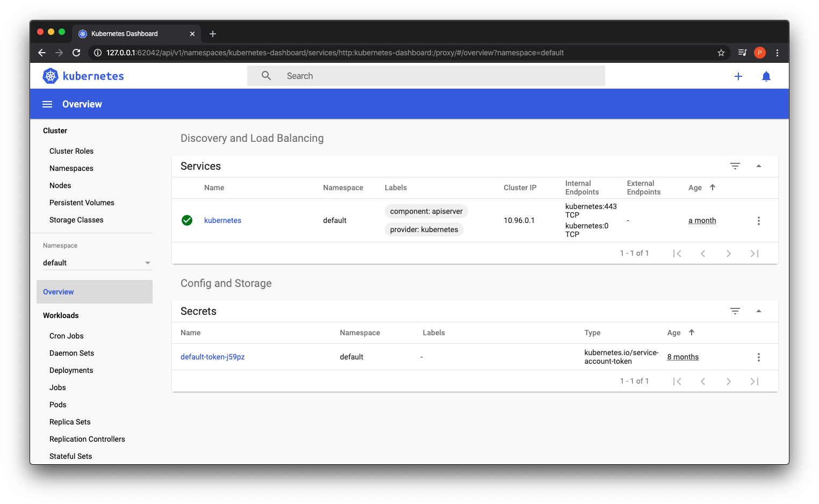Open Pods in sidebar
The width and height of the screenshot is (819, 504).
[x=58, y=405]
